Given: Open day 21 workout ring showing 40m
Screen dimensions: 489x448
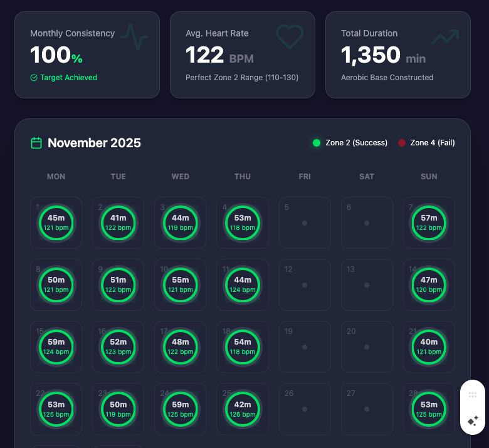Looking at the screenshot, I should point(429,347).
